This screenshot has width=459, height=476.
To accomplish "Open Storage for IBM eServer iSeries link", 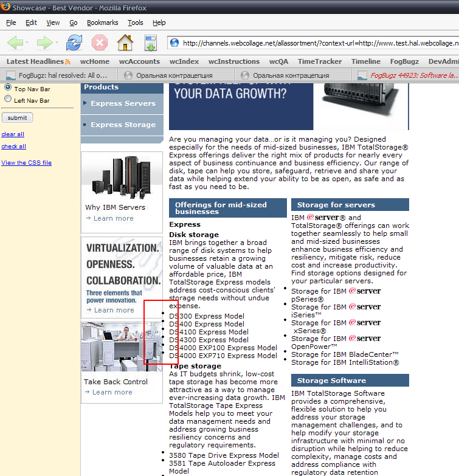I will (336, 311).
